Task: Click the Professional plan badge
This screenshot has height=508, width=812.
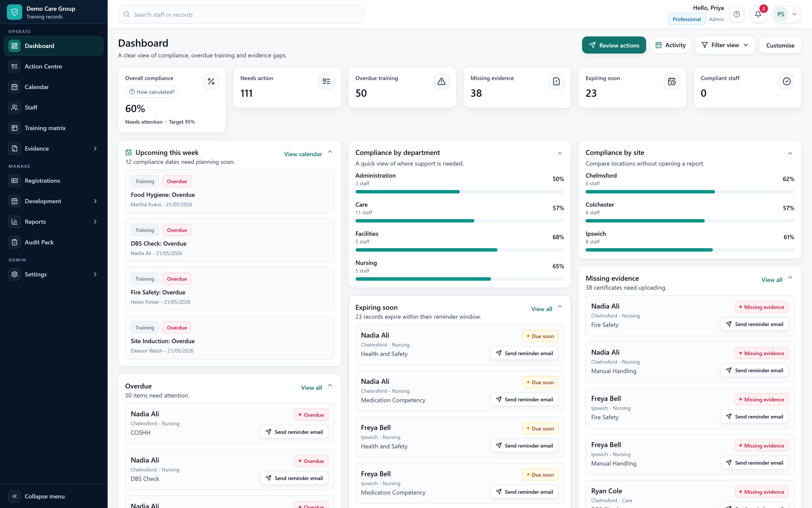Action: tap(686, 19)
